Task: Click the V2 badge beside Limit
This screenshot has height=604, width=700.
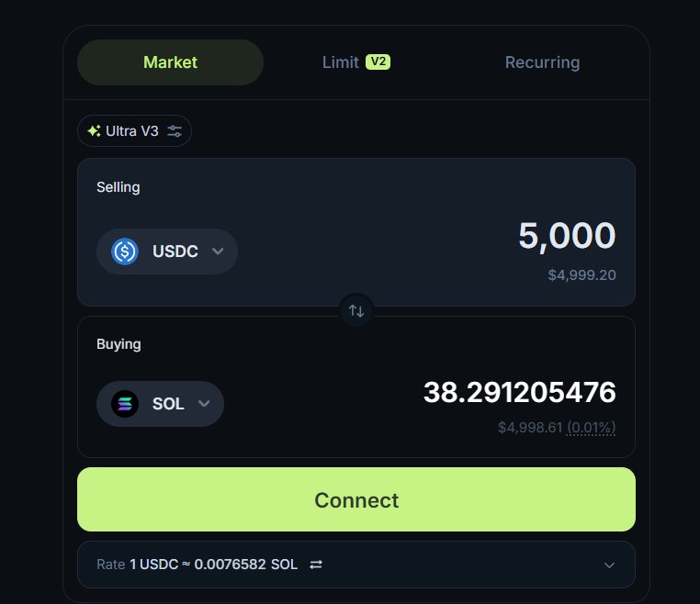Action: tap(378, 62)
